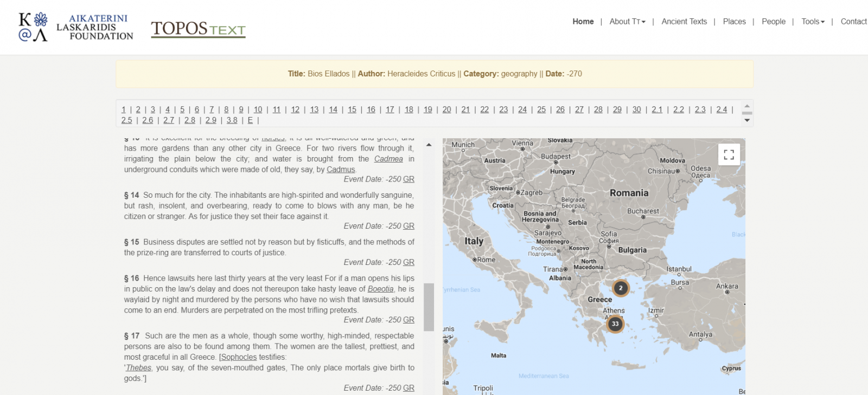Click the TOPOS TEXT logo
The height and width of the screenshot is (395, 868).
198,29
